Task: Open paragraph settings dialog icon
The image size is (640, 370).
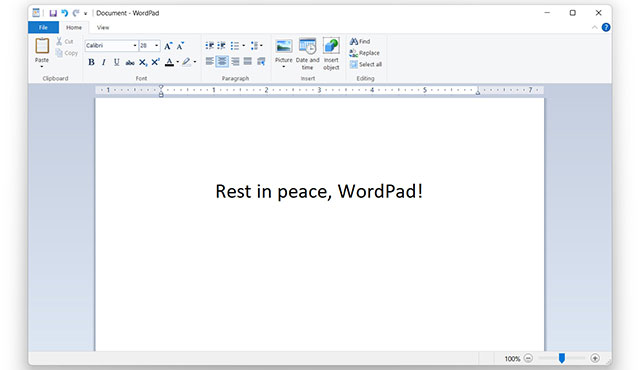Action: coord(261,62)
